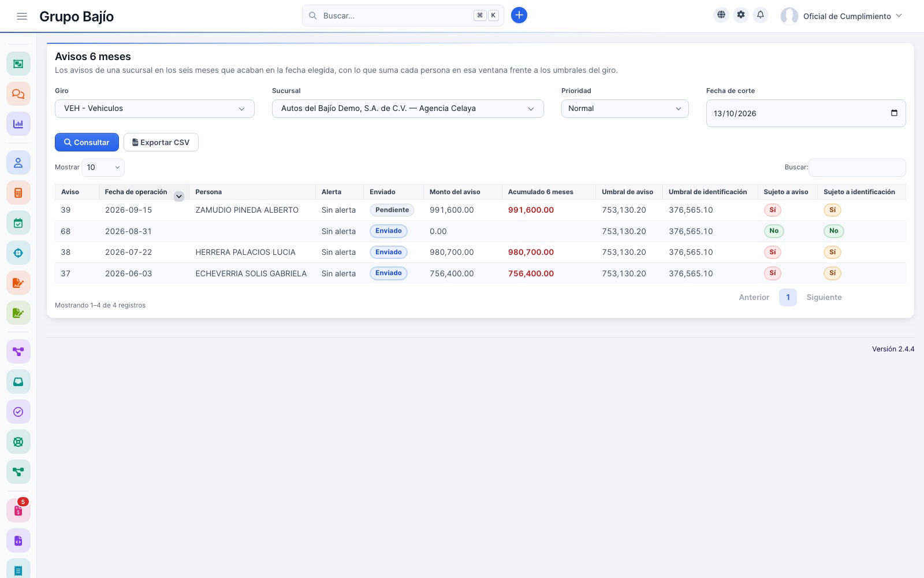Open the purple code file sidebar icon
The image size is (924, 578).
click(18, 540)
